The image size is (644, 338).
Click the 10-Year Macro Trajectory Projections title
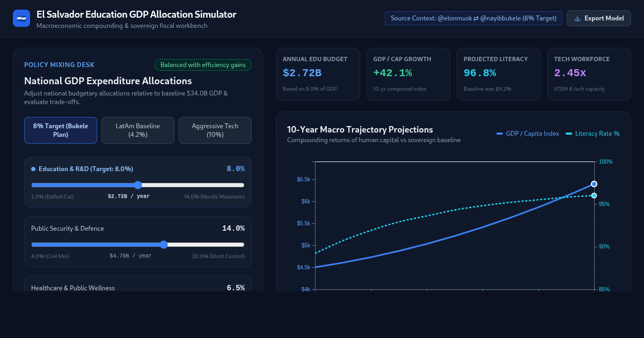coord(360,129)
